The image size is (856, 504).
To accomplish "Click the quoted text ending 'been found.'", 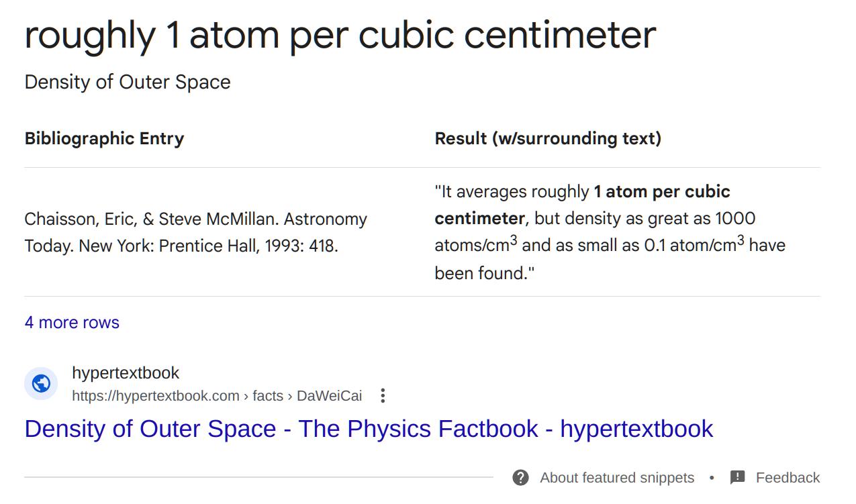I will pyautogui.click(x=483, y=273).
